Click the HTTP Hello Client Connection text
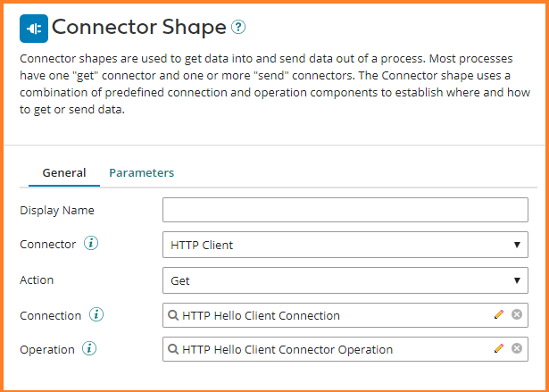The width and height of the screenshot is (549, 392). 261,315
